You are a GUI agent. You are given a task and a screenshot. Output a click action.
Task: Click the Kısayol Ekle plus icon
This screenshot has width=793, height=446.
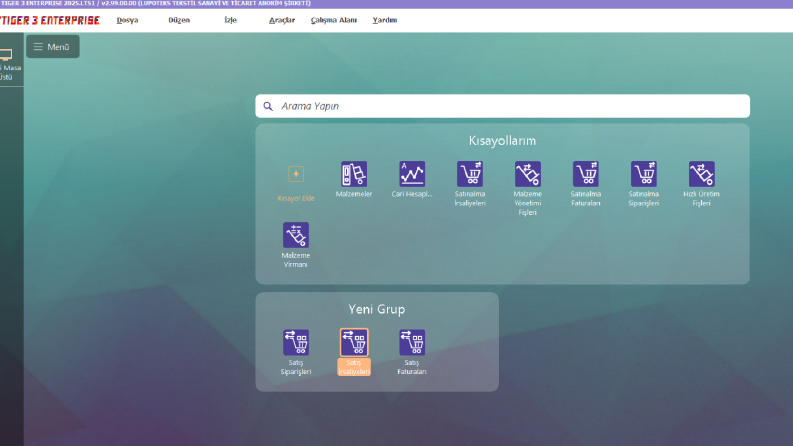click(296, 174)
